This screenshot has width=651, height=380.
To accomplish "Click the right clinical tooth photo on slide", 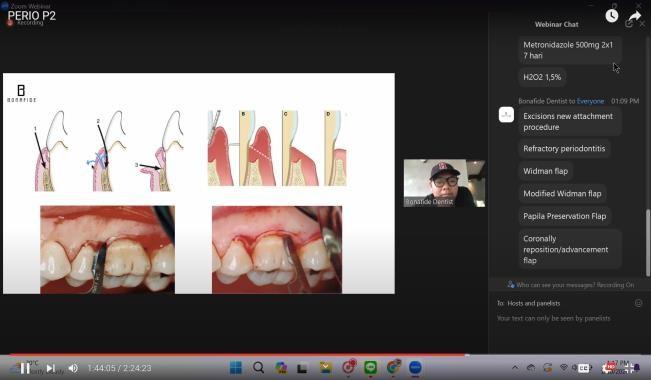I will 277,250.
